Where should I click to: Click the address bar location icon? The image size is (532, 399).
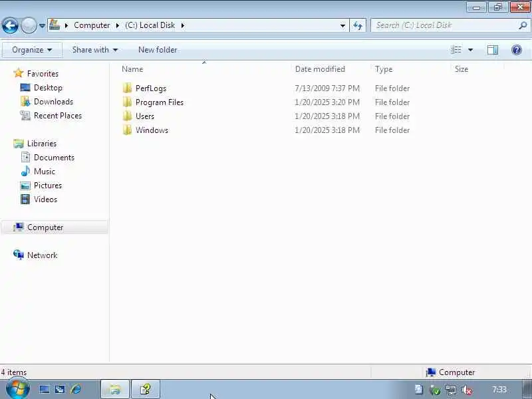(55, 25)
